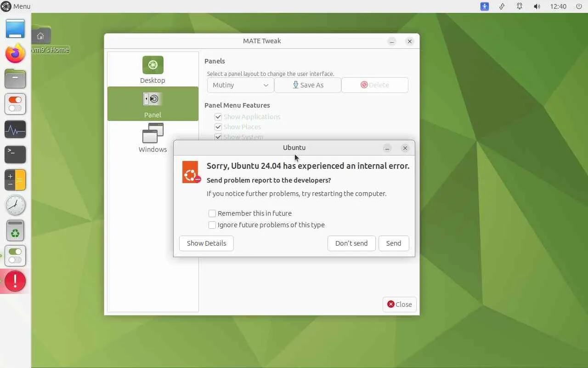This screenshot has width=588, height=368.
Task: Toggle the Show Applications checkbox
Action: coord(218,117)
